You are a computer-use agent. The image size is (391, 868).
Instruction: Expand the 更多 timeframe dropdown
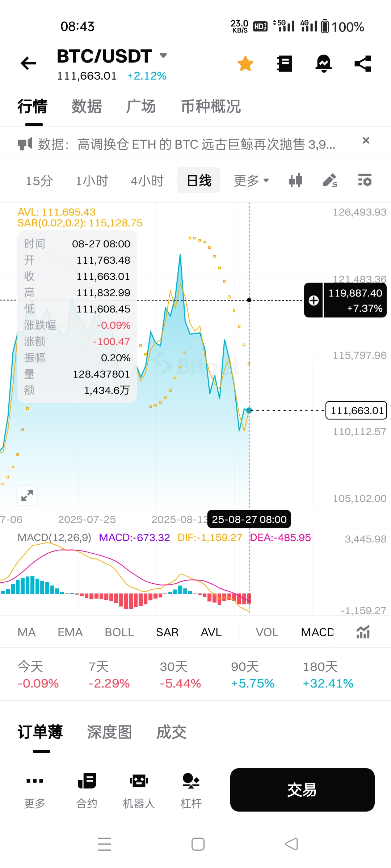click(x=251, y=180)
